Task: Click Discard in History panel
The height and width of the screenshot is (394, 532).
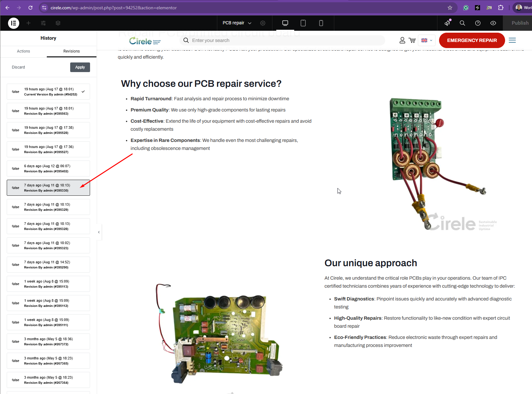Action: click(18, 67)
